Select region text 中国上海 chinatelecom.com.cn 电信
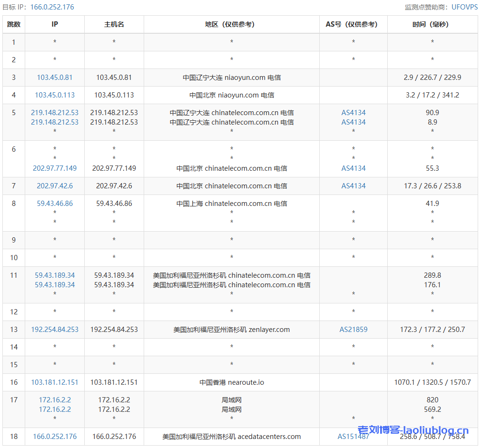 (x=232, y=203)
